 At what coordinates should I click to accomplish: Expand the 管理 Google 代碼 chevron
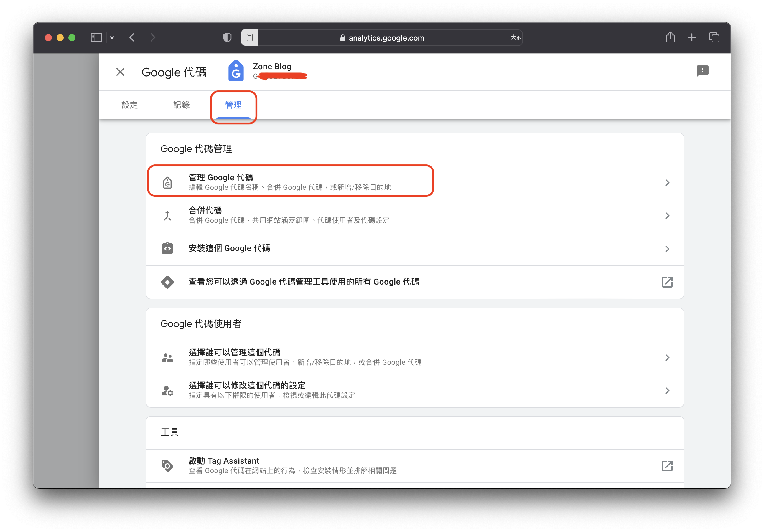(x=667, y=183)
